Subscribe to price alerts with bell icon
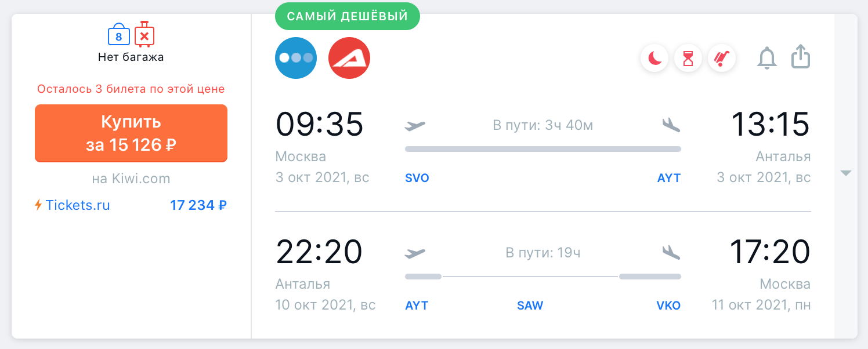Viewport: 868px width, 349px height. (767, 58)
